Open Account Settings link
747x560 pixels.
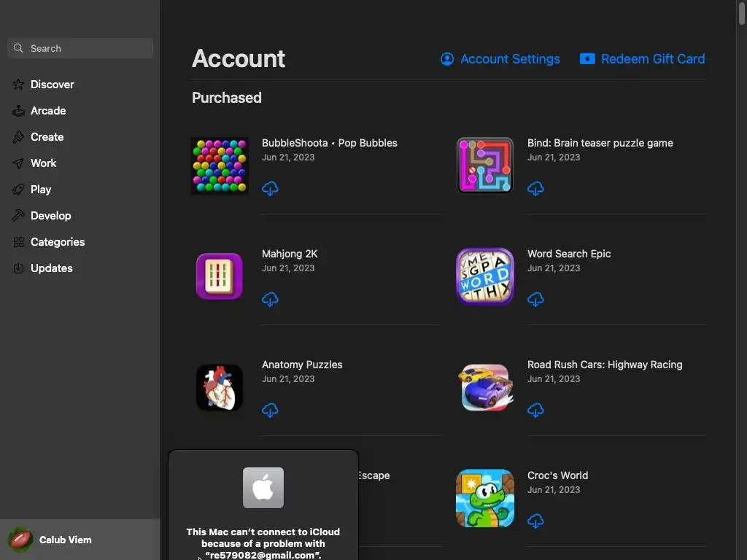point(500,59)
